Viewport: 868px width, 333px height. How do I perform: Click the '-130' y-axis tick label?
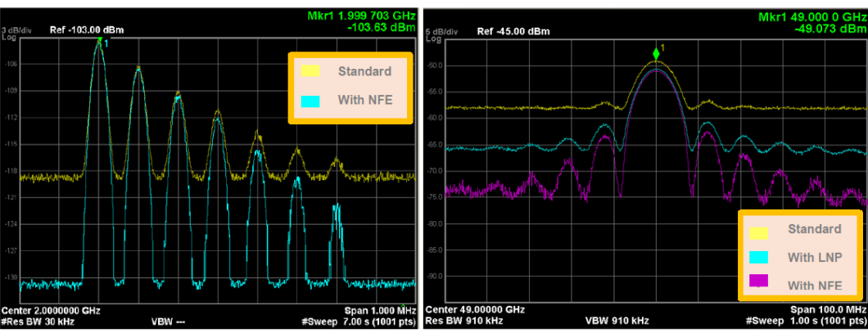[13, 277]
